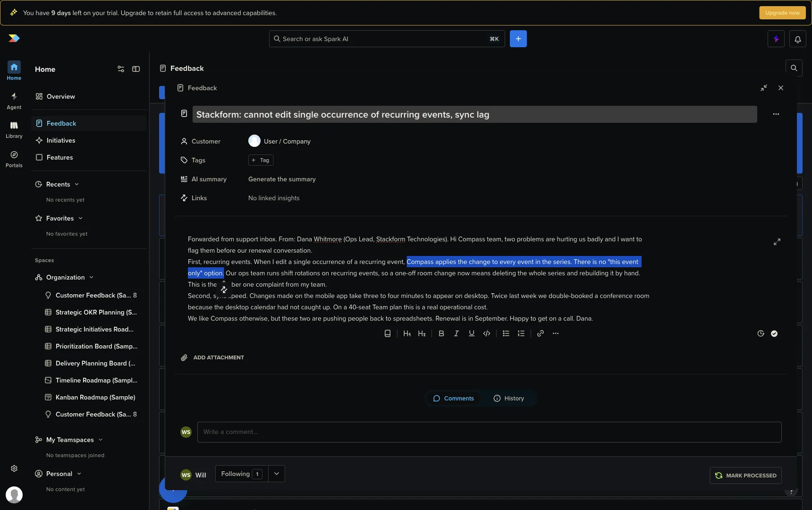
Task: Insert Heading 2 formatting
Action: pyautogui.click(x=422, y=333)
